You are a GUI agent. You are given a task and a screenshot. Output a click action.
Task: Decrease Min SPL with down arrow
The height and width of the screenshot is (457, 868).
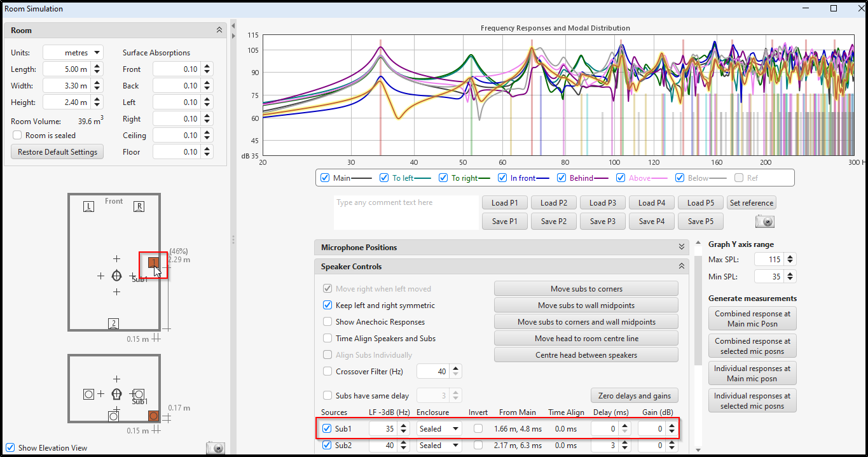tap(790, 279)
